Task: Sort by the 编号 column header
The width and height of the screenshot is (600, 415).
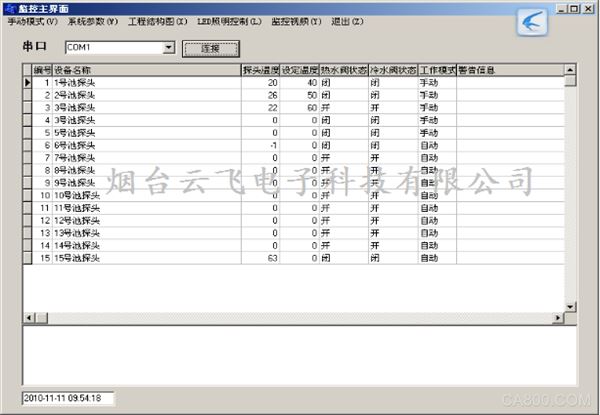Action: [x=42, y=70]
